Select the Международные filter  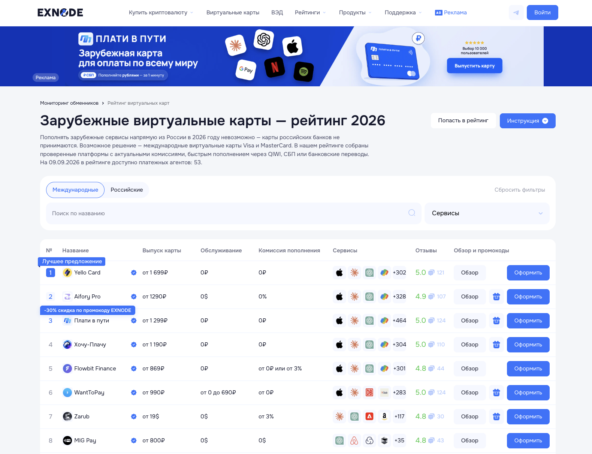coord(75,190)
